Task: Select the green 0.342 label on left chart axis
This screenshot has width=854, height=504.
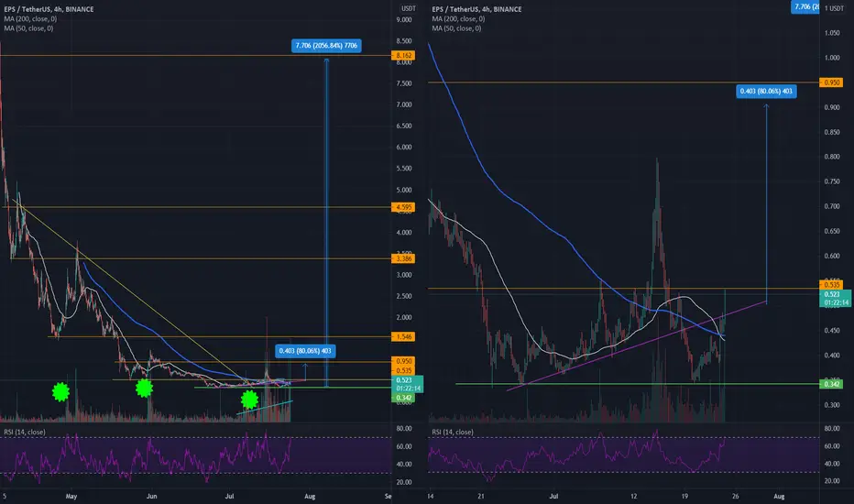Action: click(x=403, y=398)
